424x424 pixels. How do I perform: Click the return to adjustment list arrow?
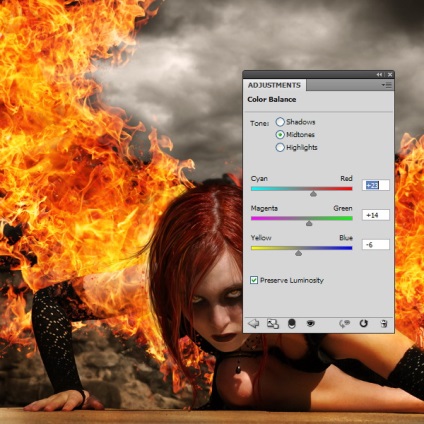(x=254, y=323)
